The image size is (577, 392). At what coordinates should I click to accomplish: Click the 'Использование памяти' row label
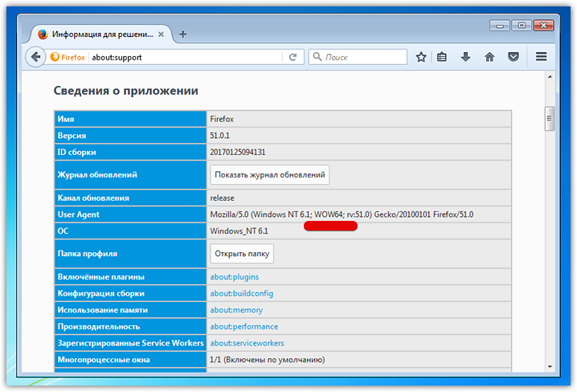coord(103,309)
